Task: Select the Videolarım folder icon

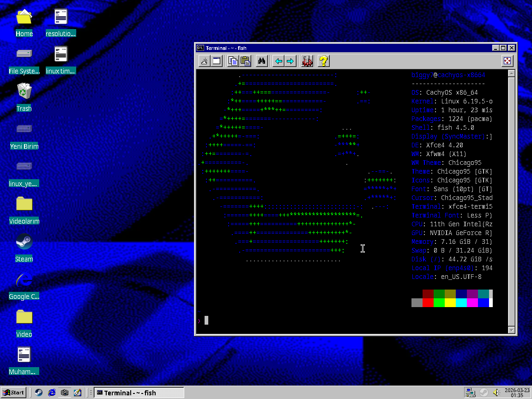Action: (24, 211)
